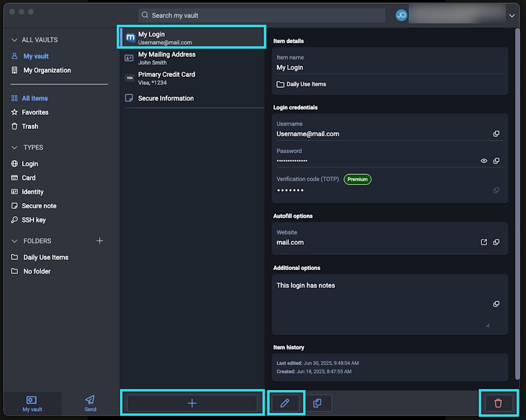Click the notes resize handle
Image resolution: width=526 pixels, height=420 pixels.
tap(488, 325)
